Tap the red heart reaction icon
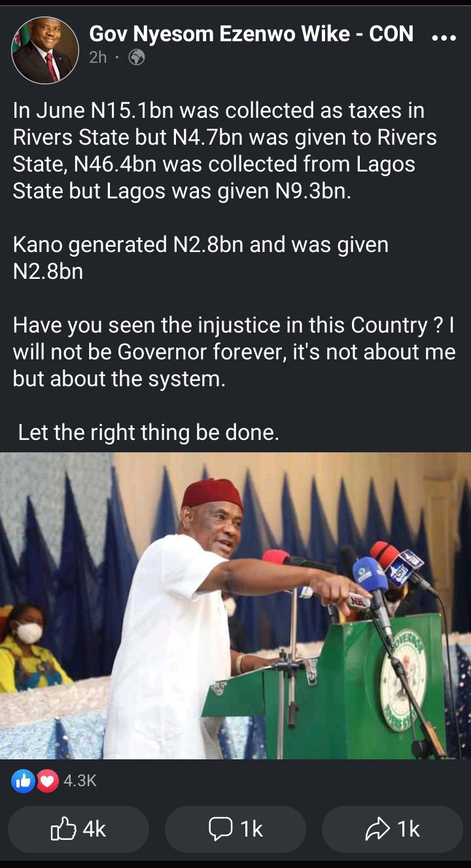Image resolution: width=471 pixels, height=868 pixels. [x=46, y=780]
